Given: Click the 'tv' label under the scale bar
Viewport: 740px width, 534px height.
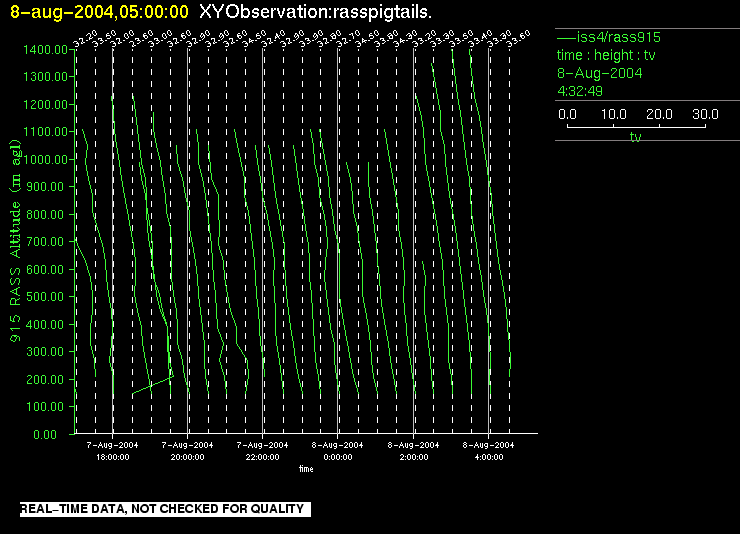Looking at the screenshot, I should coord(635,138).
